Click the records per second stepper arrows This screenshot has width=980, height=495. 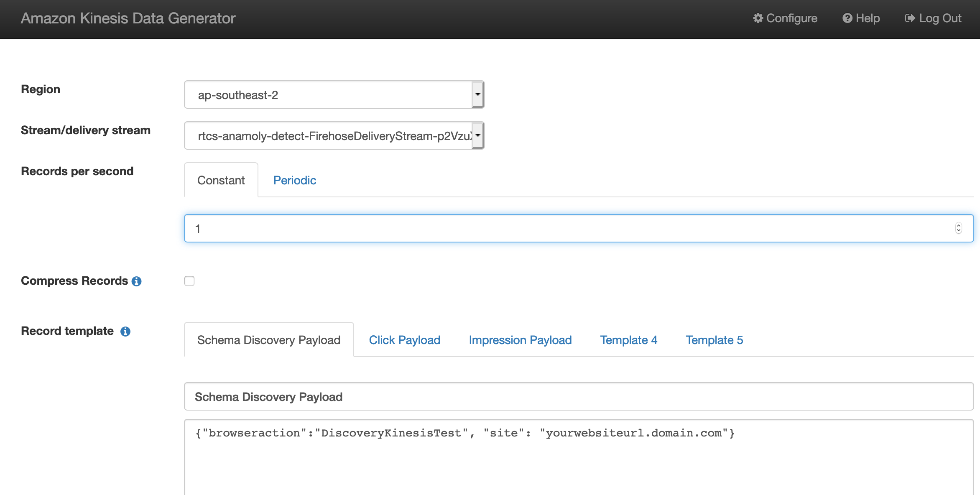coord(959,228)
